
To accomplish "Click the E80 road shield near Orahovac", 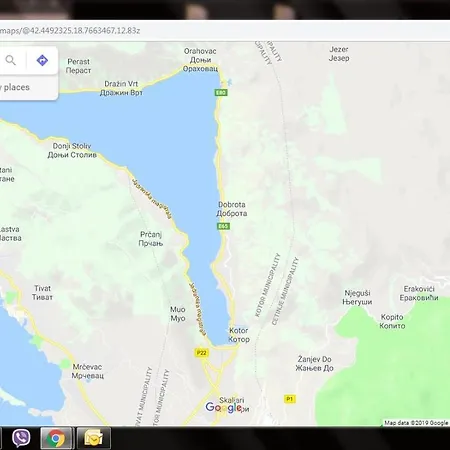I will coord(221,92).
